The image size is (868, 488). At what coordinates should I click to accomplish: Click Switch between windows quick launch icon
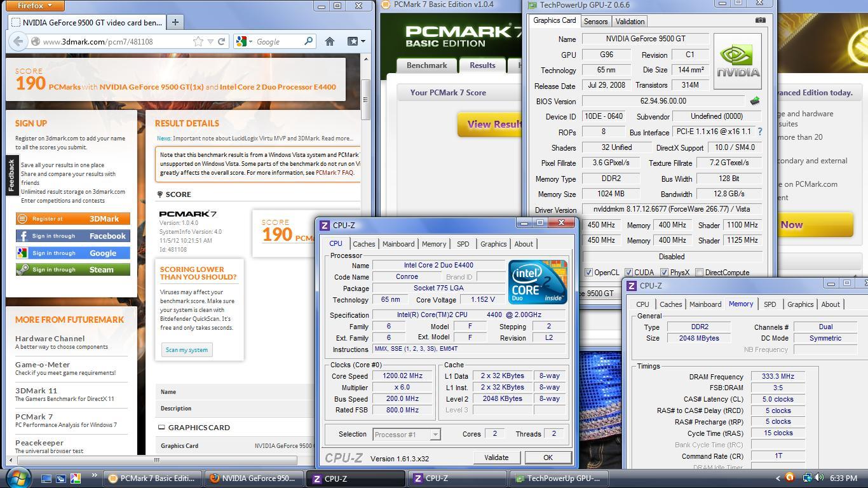pyautogui.click(x=61, y=478)
